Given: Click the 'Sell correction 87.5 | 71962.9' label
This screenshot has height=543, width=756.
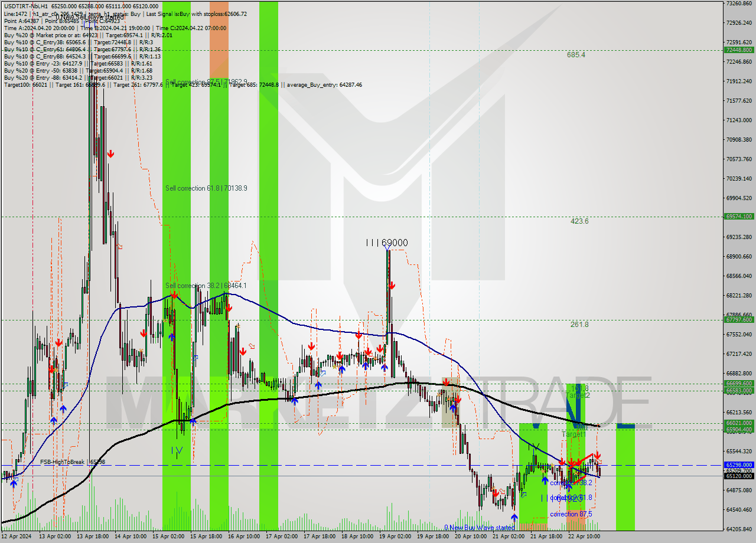Looking at the screenshot, I should pyautogui.click(x=206, y=81).
